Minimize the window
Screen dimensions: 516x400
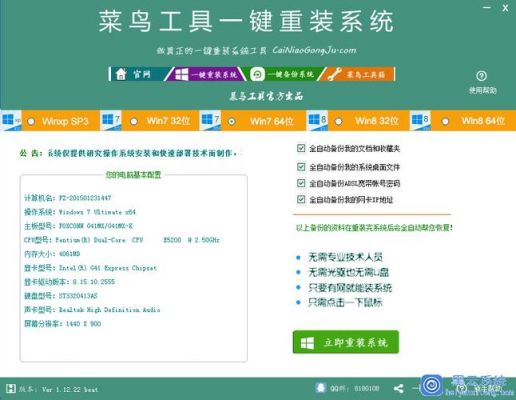pyautogui.click(x=487, y=7)
